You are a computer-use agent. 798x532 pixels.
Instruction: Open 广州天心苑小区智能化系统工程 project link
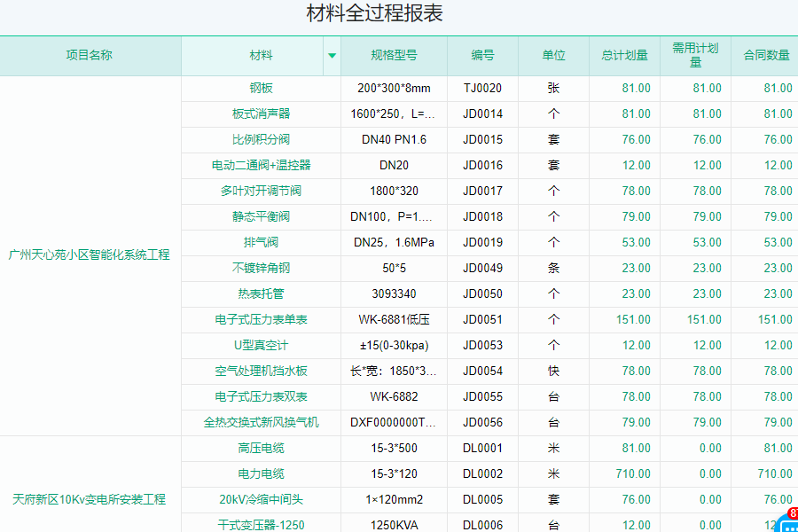(x=90, y=255)
